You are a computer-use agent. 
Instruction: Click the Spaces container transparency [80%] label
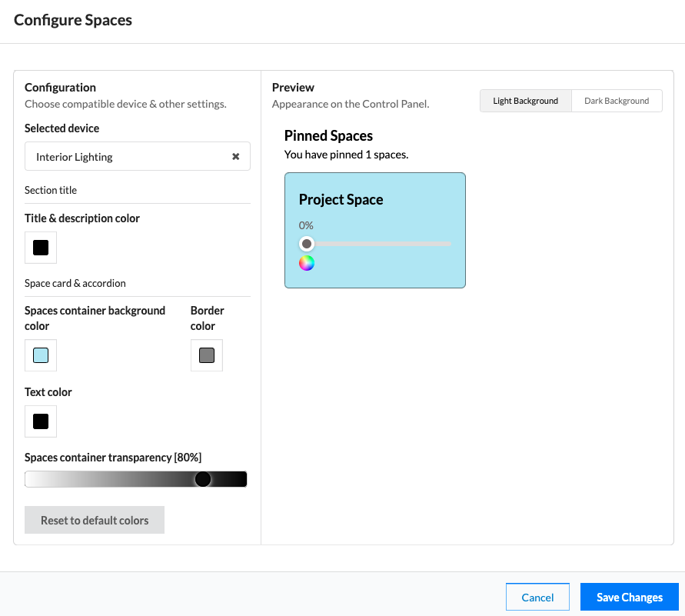[x=113, y=458]
